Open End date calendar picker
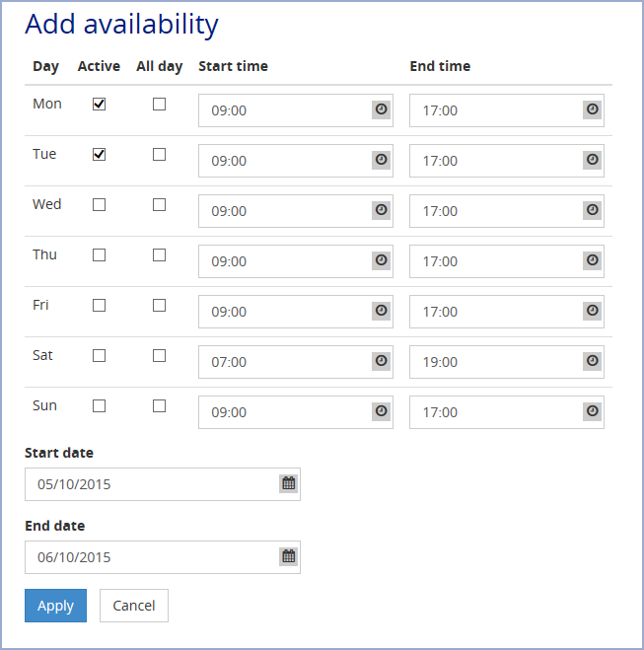 288,556
